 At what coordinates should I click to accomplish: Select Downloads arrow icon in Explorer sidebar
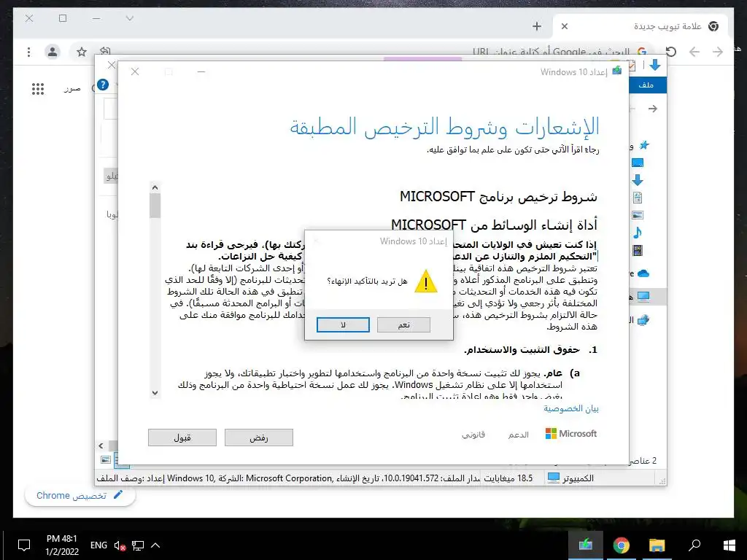[x=638, y=180]
